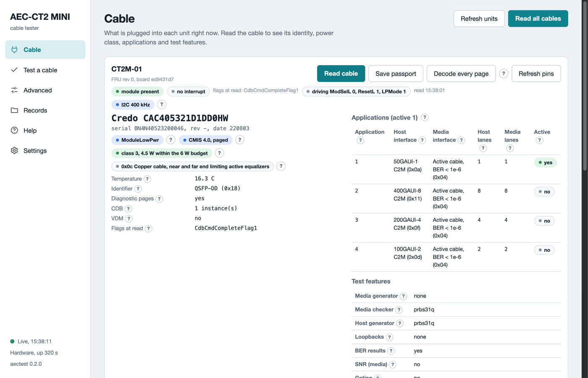Open Help page from sidebar

pos(45,131)
